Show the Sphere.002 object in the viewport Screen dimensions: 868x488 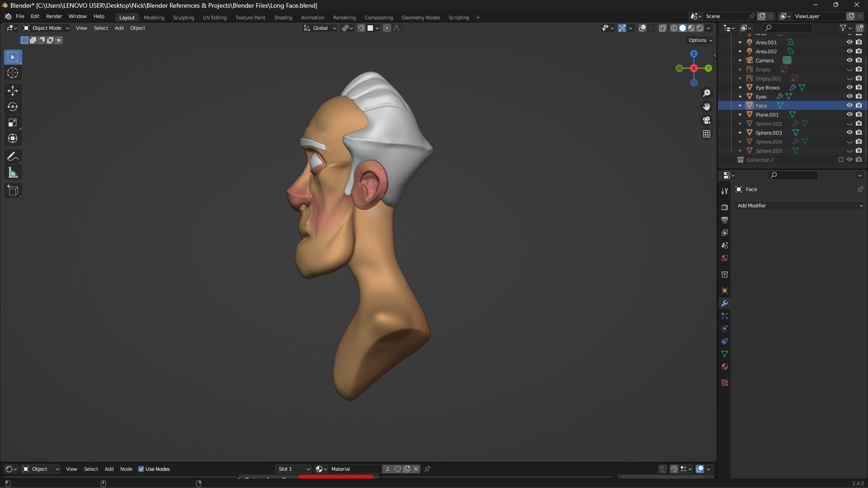[849, 123]
